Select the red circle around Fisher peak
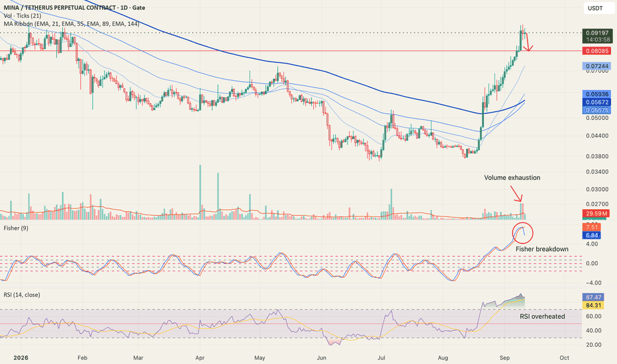617x364 pixels. coord(522,233)
